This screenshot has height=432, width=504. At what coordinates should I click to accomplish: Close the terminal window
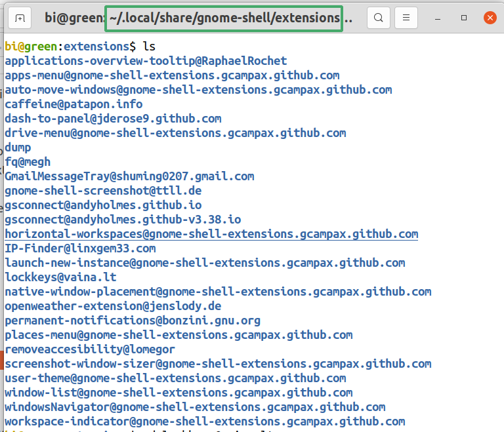[x=490, y=18]
